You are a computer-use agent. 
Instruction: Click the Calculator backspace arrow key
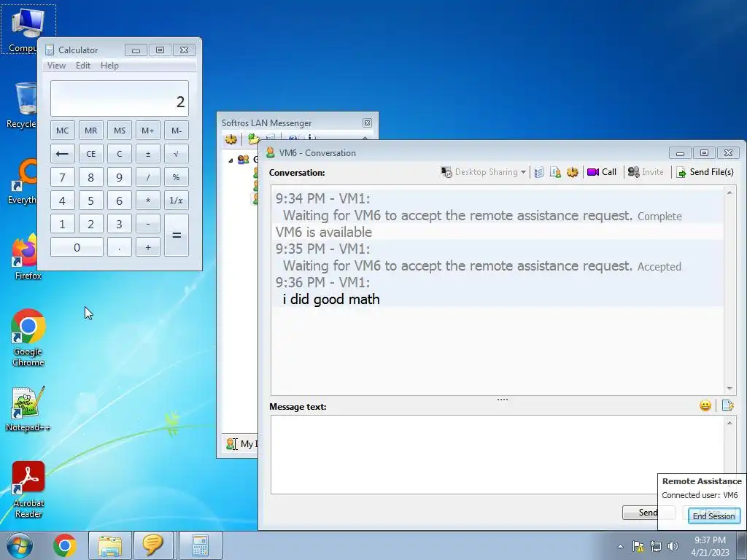63,154
